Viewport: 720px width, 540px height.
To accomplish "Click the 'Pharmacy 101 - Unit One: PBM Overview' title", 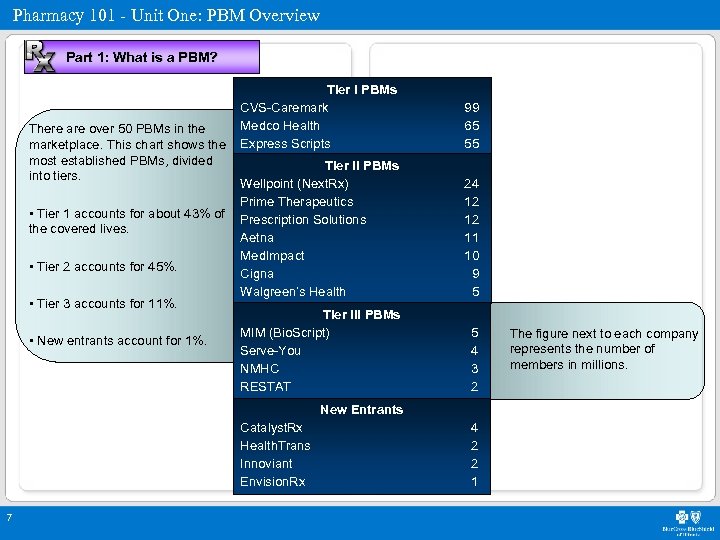I will point(166,15).
